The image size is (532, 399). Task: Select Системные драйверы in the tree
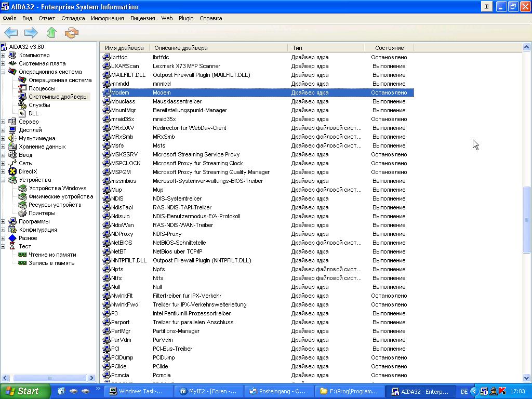pos(58,97)
